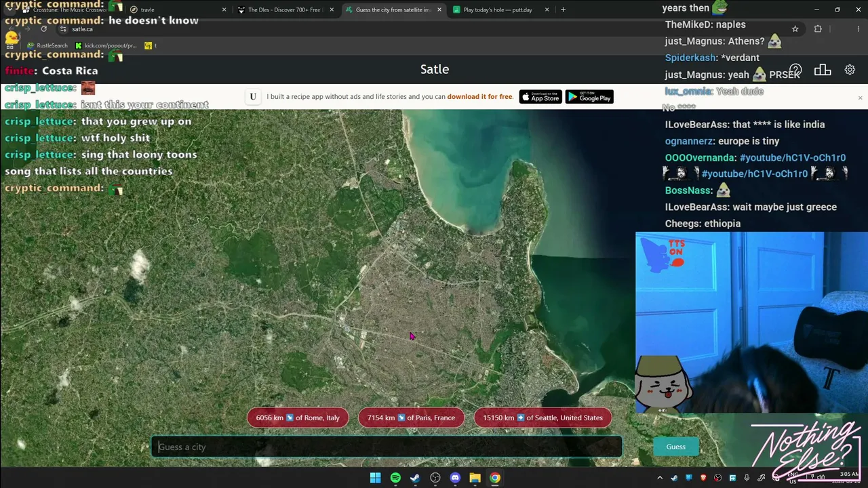
Task: Open a new browser tab
Action: 563,9
